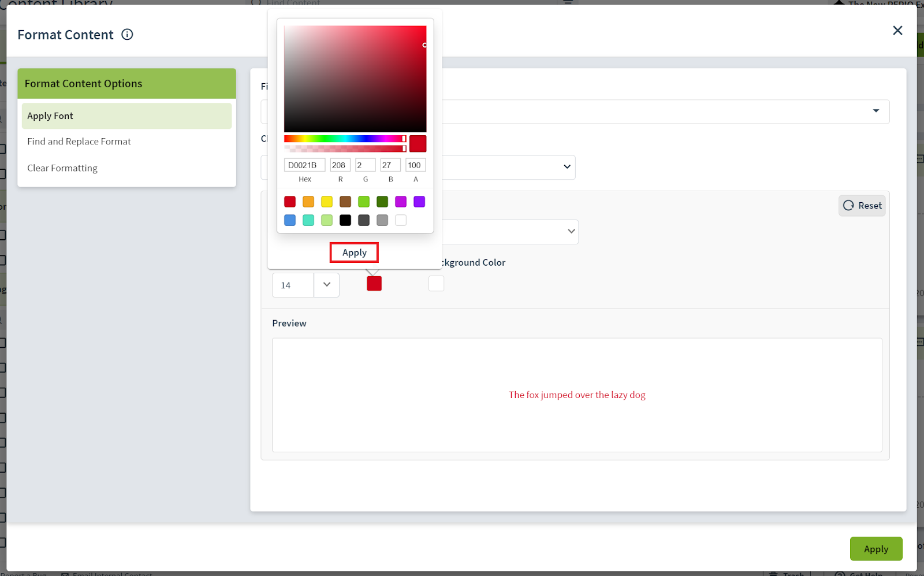Open the red font color swatch

pos(374,284)
